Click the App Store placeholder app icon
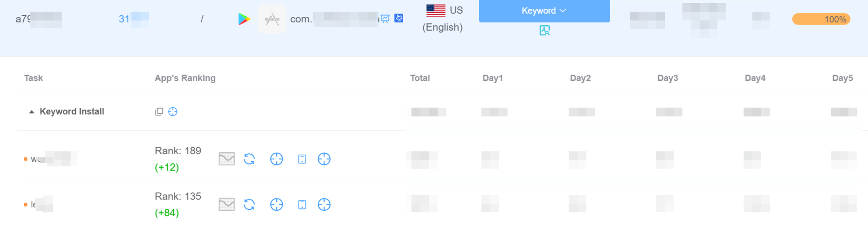Screen dimensions: 868x226 pyautogui.click(x=272, y=19)
